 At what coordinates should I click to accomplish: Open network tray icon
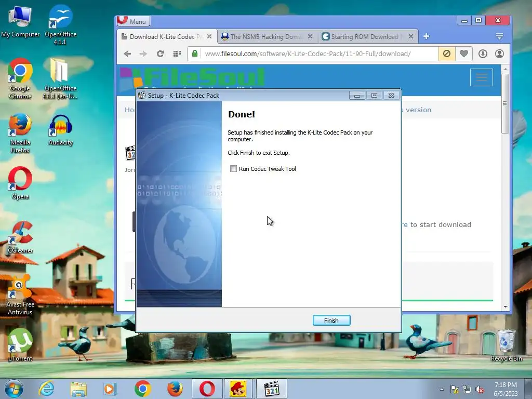pos(467,389)
